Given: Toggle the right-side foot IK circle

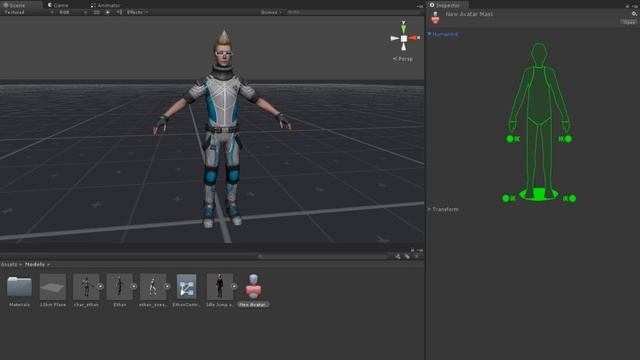Looking at the screenshot, I should point(572,198).
